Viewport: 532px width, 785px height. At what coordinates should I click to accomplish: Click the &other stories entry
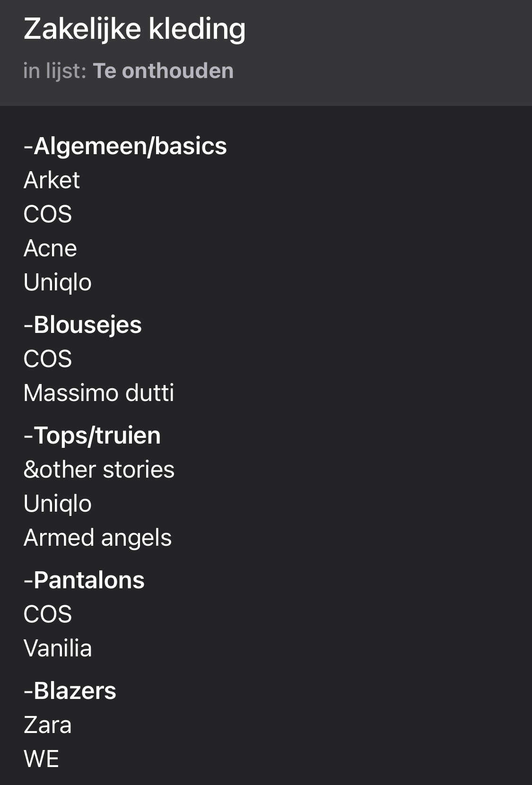coord(99,470)
